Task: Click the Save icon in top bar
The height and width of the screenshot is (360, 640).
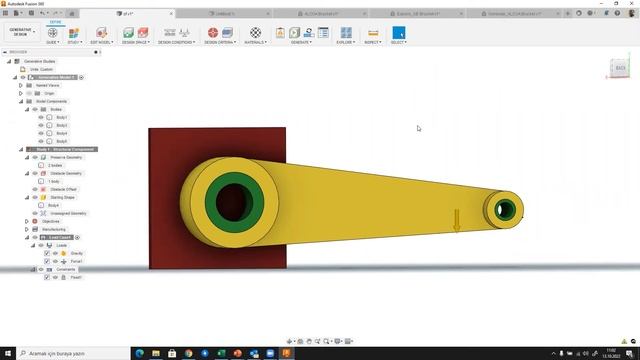Action: click(31, 13)
